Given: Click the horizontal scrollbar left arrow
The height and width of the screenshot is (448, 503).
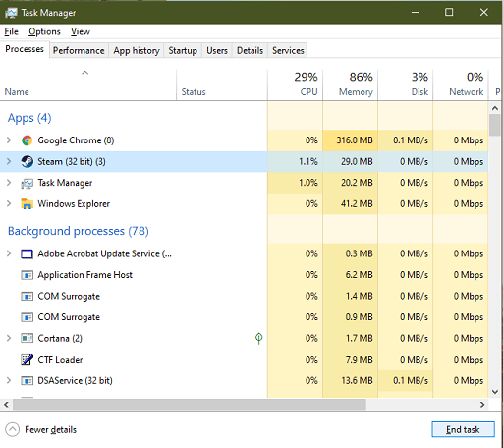Looking at the screenshot, I should pos(6,405).
